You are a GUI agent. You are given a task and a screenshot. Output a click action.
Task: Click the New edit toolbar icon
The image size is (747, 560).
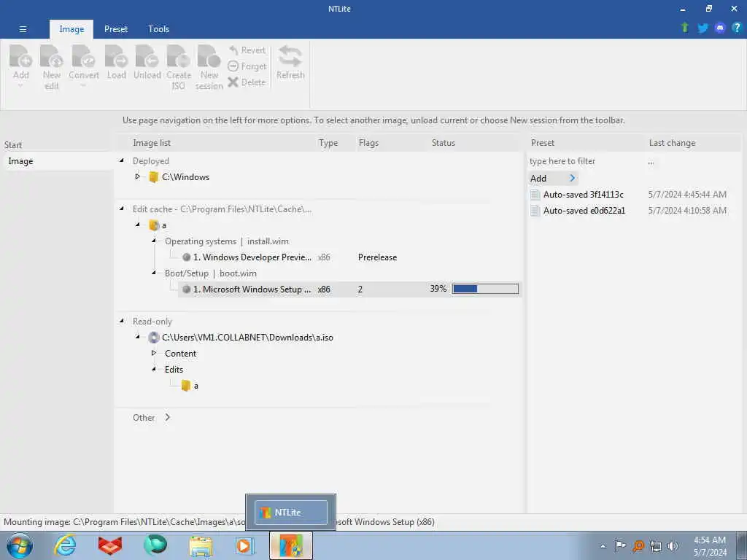pyautogui.click(x=52, y=56)
